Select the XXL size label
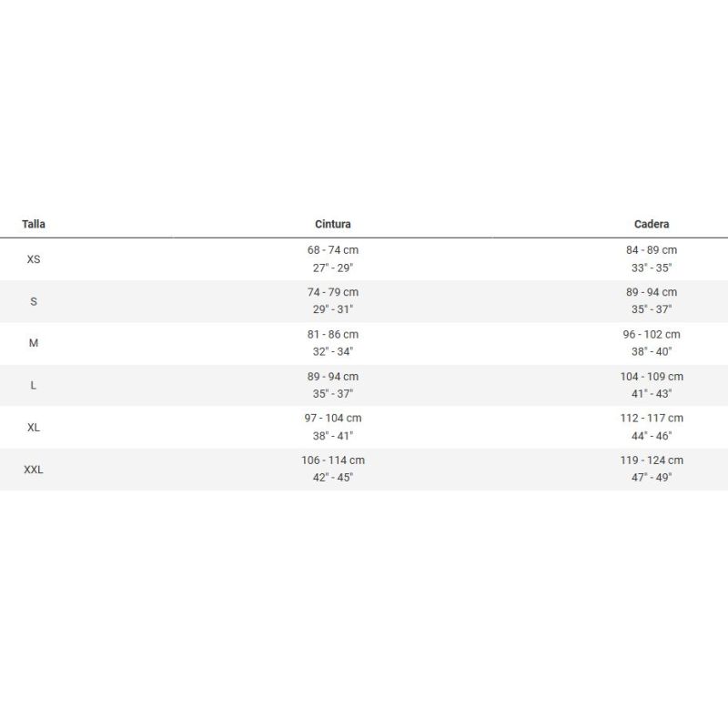 [34, 470]
